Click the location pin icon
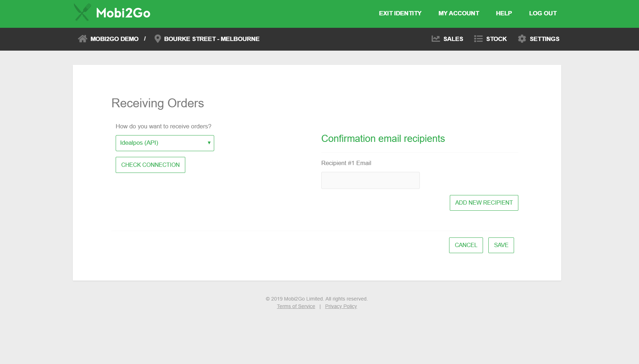This screenshot has width=639, height=364. tap(157, 39)
